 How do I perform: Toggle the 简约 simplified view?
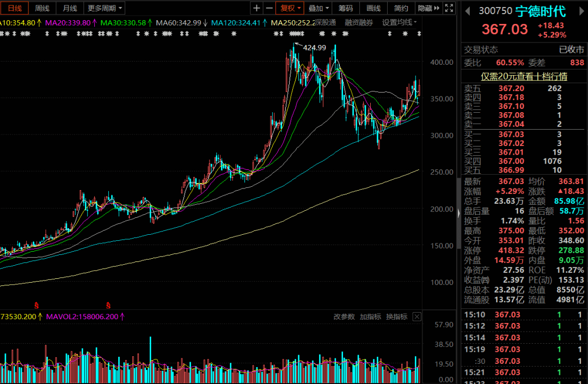click(401, 8)
